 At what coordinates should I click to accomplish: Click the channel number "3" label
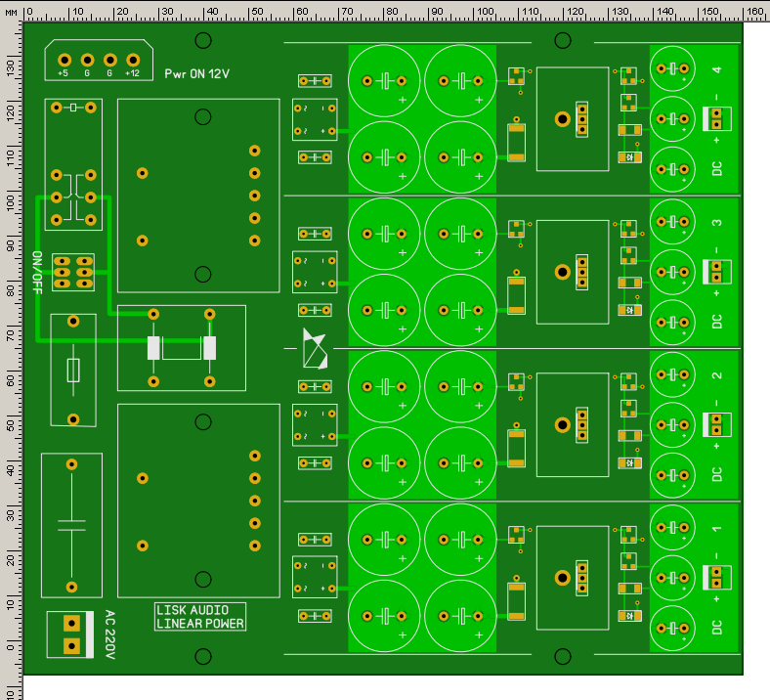point(717,223)
